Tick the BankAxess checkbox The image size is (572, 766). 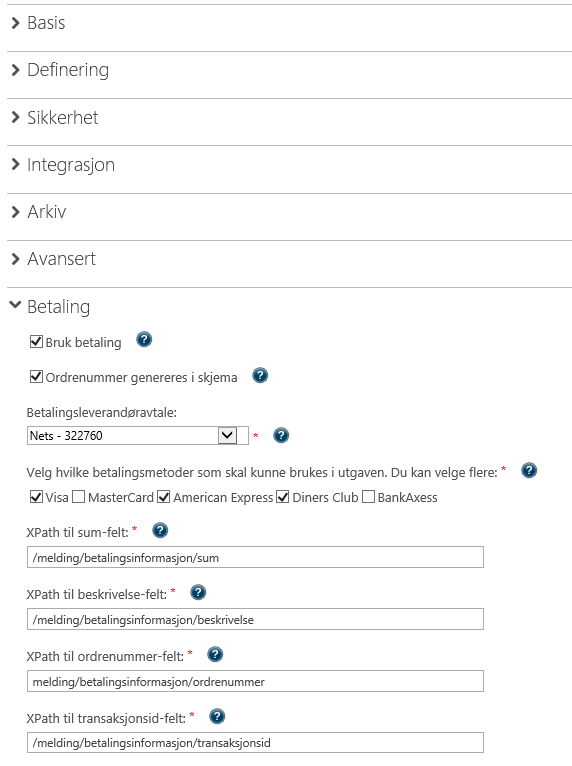tap(368, 497)
